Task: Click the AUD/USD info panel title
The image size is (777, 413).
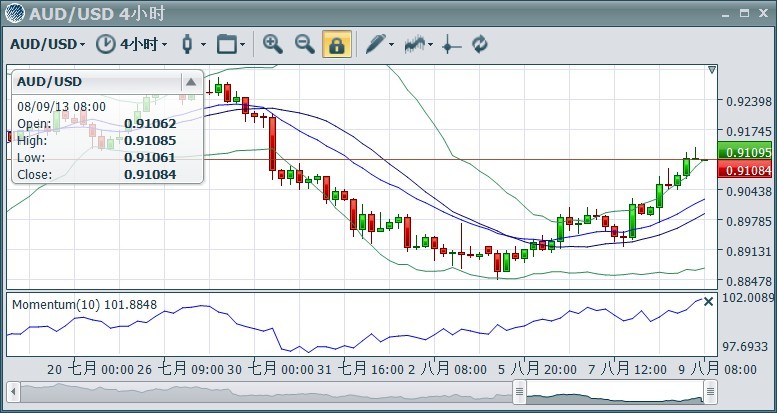Action: [50, 82]
